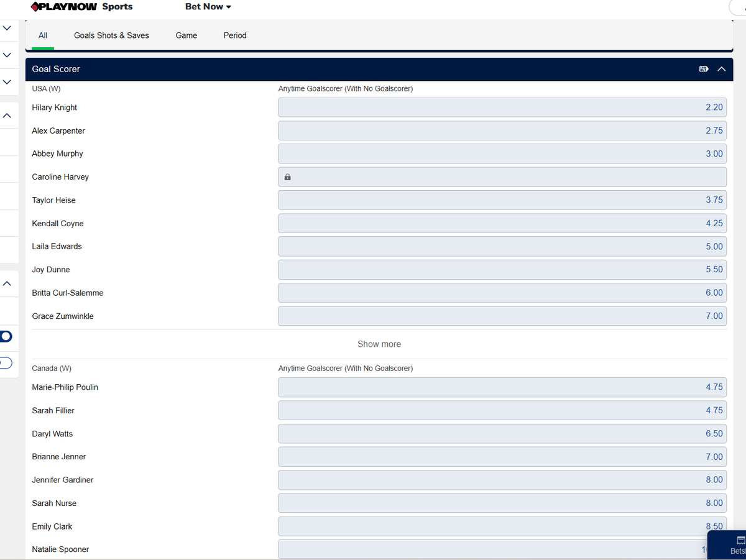Select Abbey Murphy odds 3.00
This screenshot has width=746, height=560.
(x=502, y=154)
